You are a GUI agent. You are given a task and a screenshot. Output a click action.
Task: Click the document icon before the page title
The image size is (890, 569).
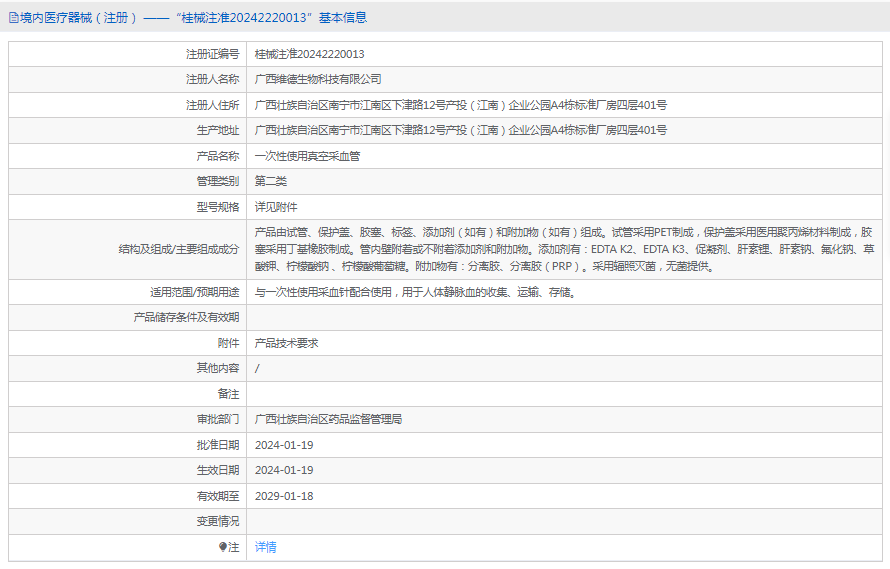tap(14, 18)
